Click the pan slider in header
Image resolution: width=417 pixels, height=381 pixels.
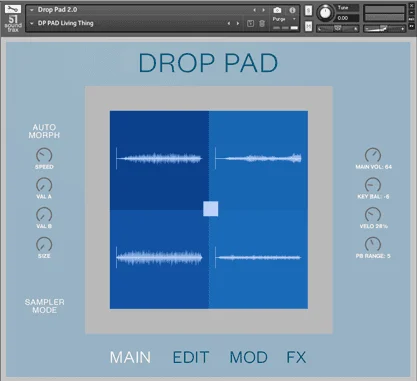[x=338, y=29]
